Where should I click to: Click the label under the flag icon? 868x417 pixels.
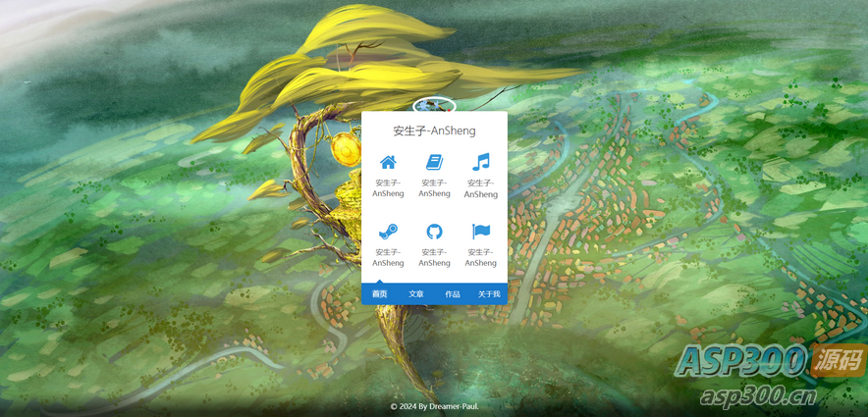click(480, 258)
